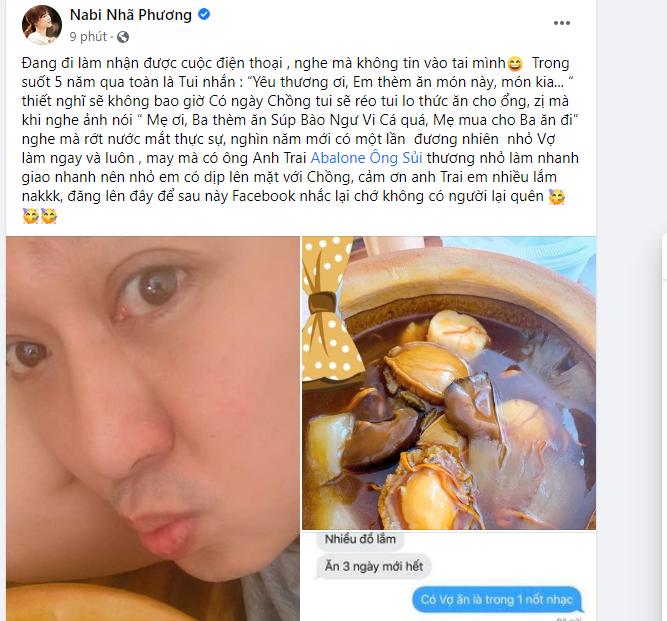Click the "9 phút" post timestamp
This screenshot has height=621, width=667.
click(x=88, y=37)
